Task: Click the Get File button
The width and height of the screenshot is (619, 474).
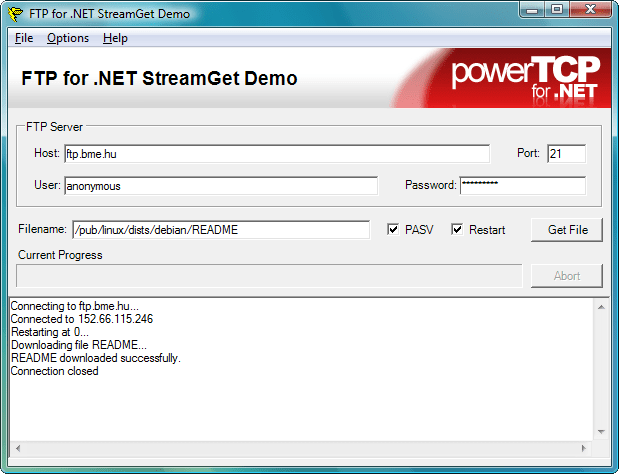Action: [567, 230]
